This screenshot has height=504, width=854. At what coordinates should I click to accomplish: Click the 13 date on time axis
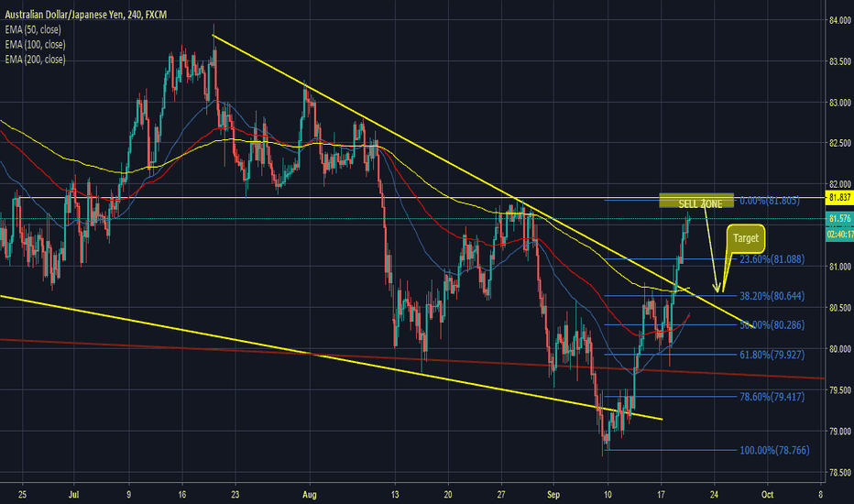point(395,495)
